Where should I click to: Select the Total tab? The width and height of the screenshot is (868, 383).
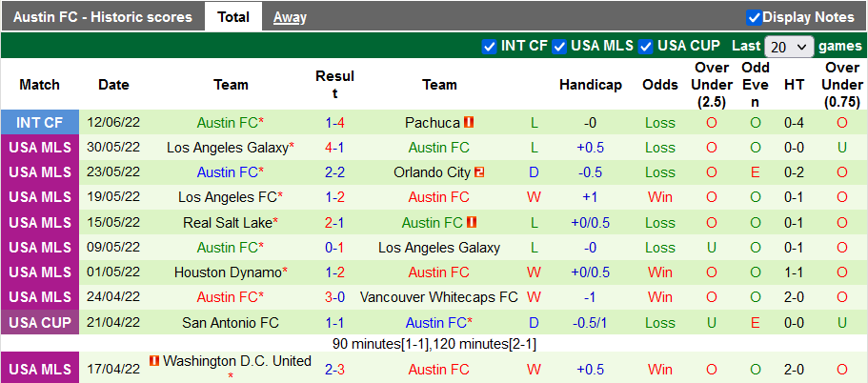tap(233, 17)
